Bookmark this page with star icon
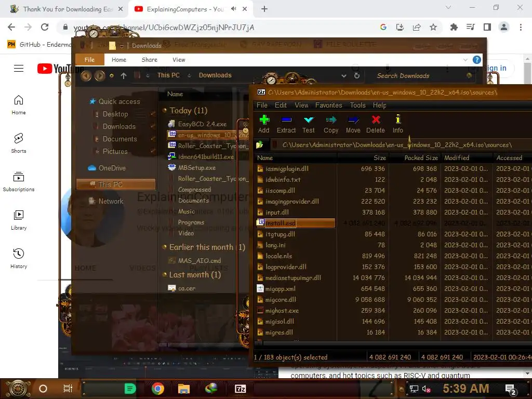Viewport: 532px width, 399px height. pyautogui.click(x=433, y=27)
